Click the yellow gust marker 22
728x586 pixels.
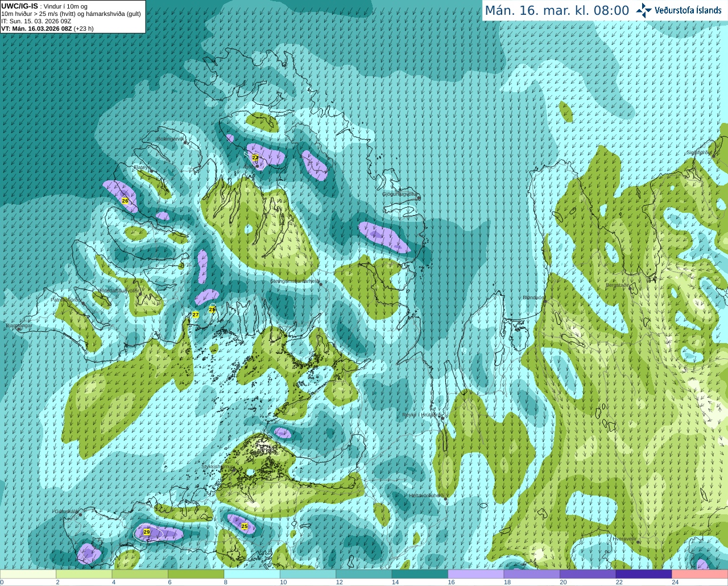click(255, 157)
